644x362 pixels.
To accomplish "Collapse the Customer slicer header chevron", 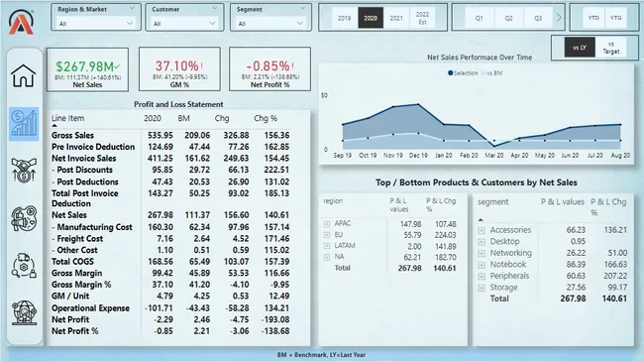I will pyautogui.click(x=215, y=9).
